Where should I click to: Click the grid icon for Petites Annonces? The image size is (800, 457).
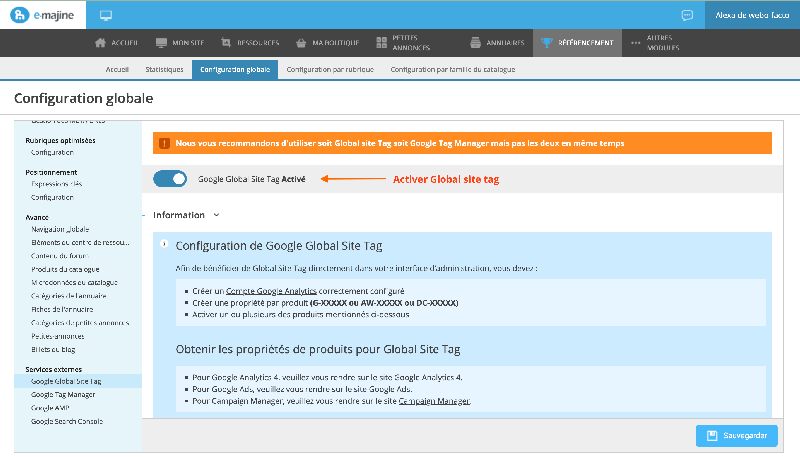tap(382, 43)
